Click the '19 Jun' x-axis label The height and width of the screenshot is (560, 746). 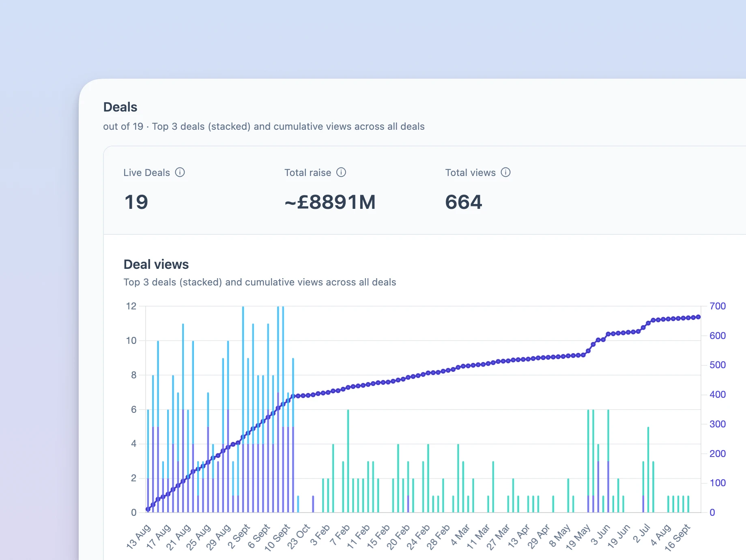pyautogui.click(x=619, y=536)
